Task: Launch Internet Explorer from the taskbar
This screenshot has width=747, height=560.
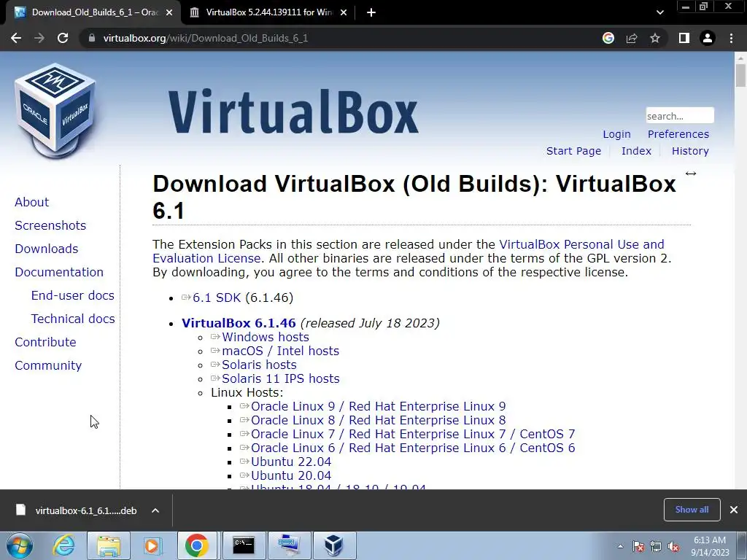Action: click(x=64, y=545)
